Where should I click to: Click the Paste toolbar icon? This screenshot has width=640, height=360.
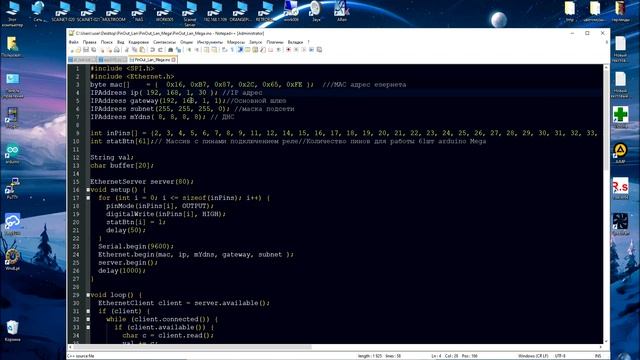pyautogui.click(x=142, y=50)
